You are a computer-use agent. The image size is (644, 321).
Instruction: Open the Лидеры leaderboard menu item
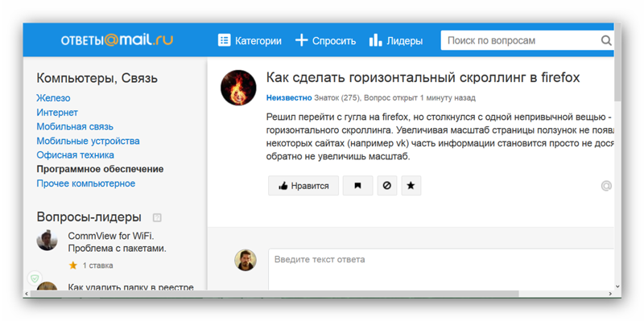click(395, 41)
